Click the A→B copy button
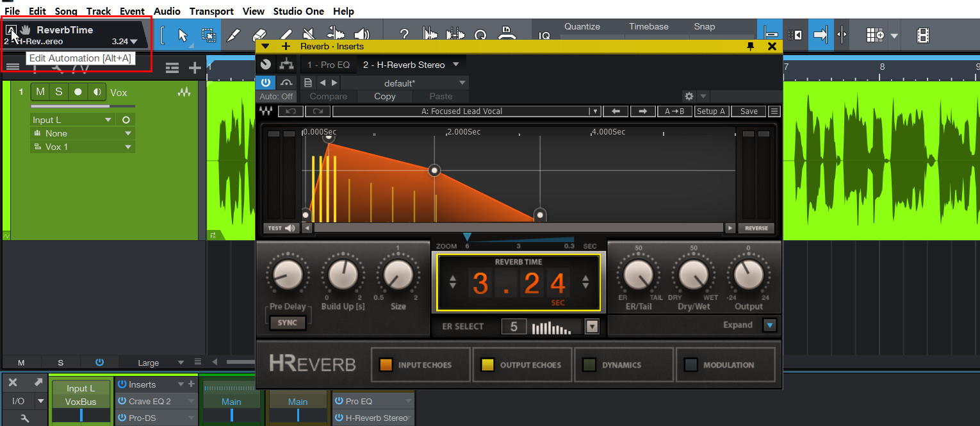 click(x=674, y=111)
